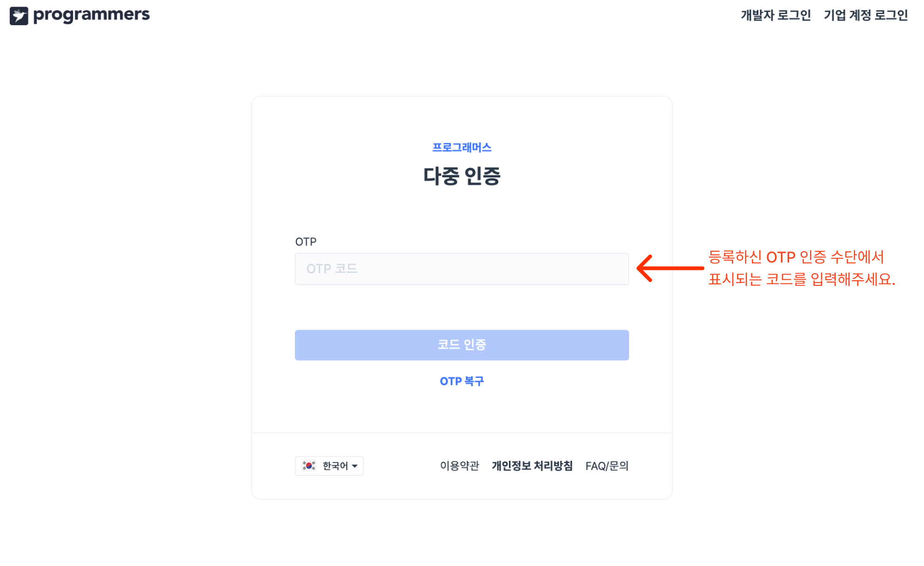This screenshot has height=566, width=924.
Task: Visit the FAQ/문의 link
Action: 607,466
